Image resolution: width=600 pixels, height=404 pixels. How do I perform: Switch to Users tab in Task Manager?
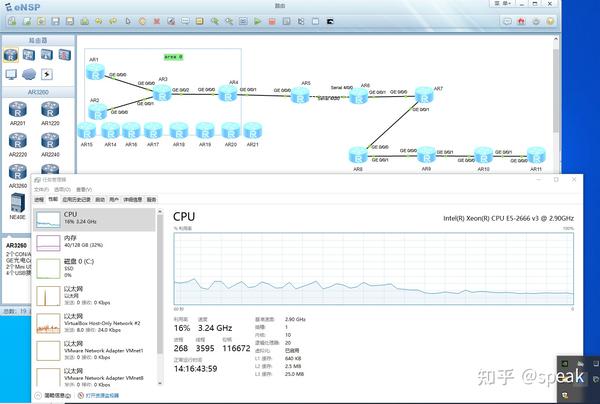point(114,199)
